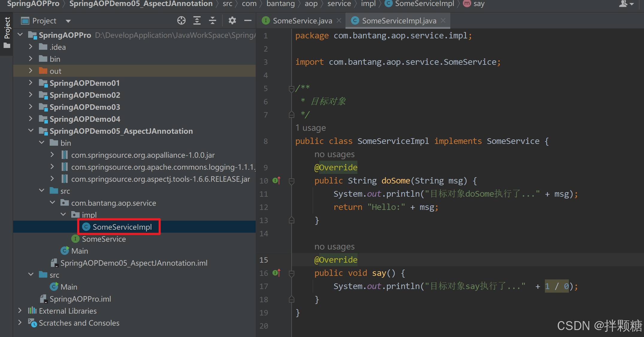The width and height of the screenshot is (644, 337).
Task: Click the Expand All icon in Project panel
Action: pyautogui.click(x=197, y=21)
